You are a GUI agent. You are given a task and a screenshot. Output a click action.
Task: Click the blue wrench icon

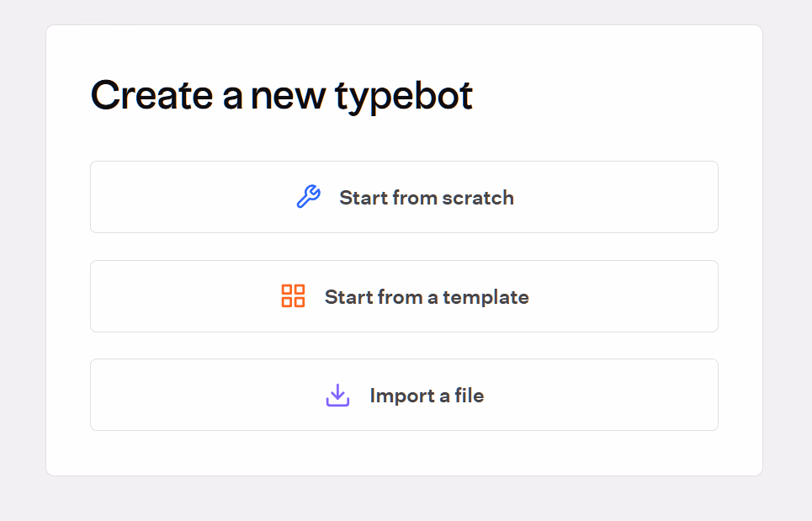[x=309, y=198]
